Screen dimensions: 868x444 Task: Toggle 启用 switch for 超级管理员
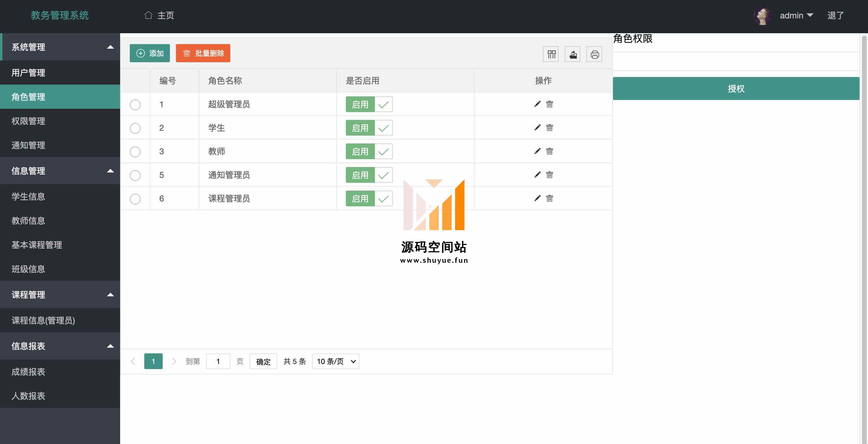point(369,104)
